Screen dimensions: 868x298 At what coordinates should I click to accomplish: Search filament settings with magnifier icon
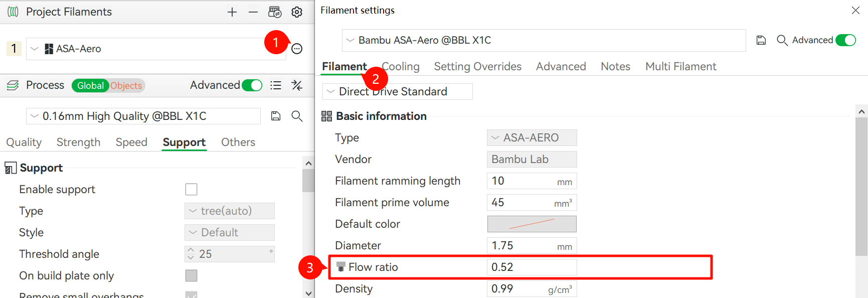click(782, 40)
